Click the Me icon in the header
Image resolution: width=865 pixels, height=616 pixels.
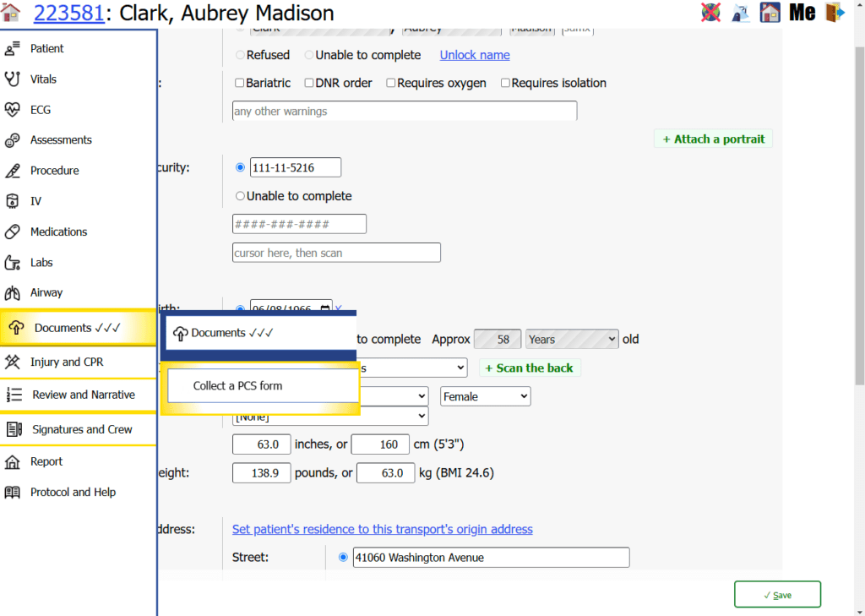click(x=801, y=12)
